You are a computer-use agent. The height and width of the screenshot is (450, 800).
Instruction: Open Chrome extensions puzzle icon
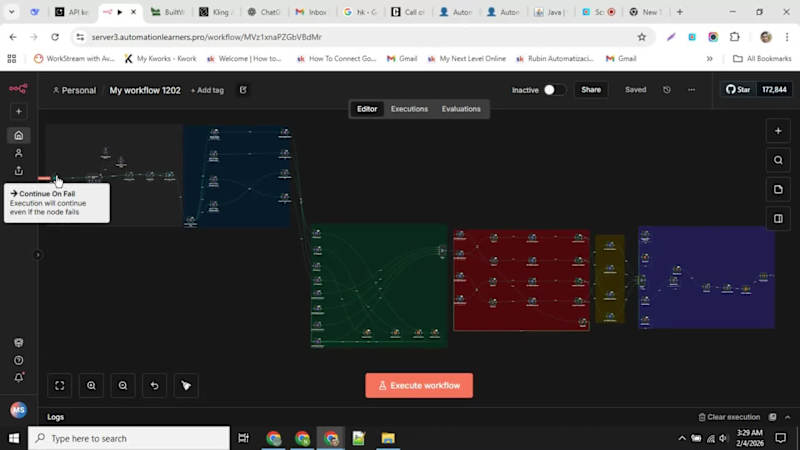click(735, 37)
